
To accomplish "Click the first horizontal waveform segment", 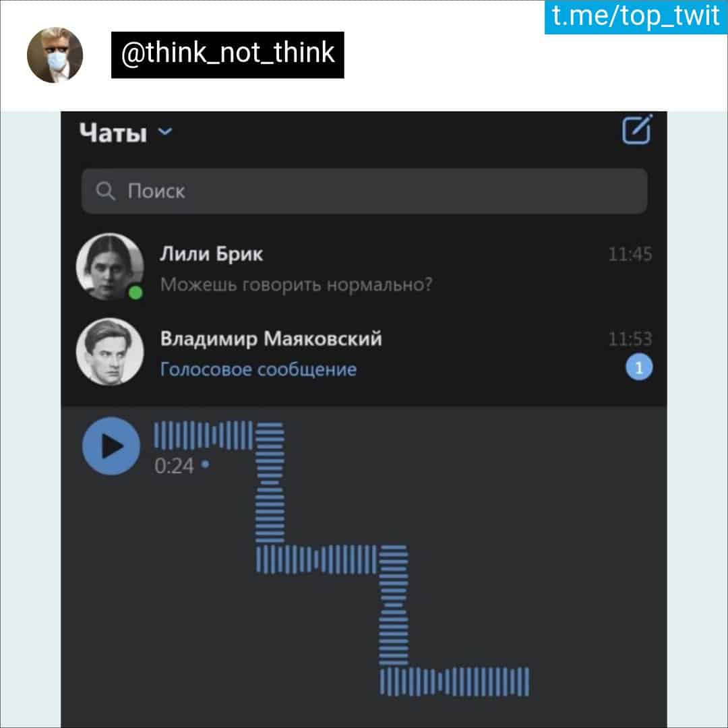I will click(x=204, y=435).
